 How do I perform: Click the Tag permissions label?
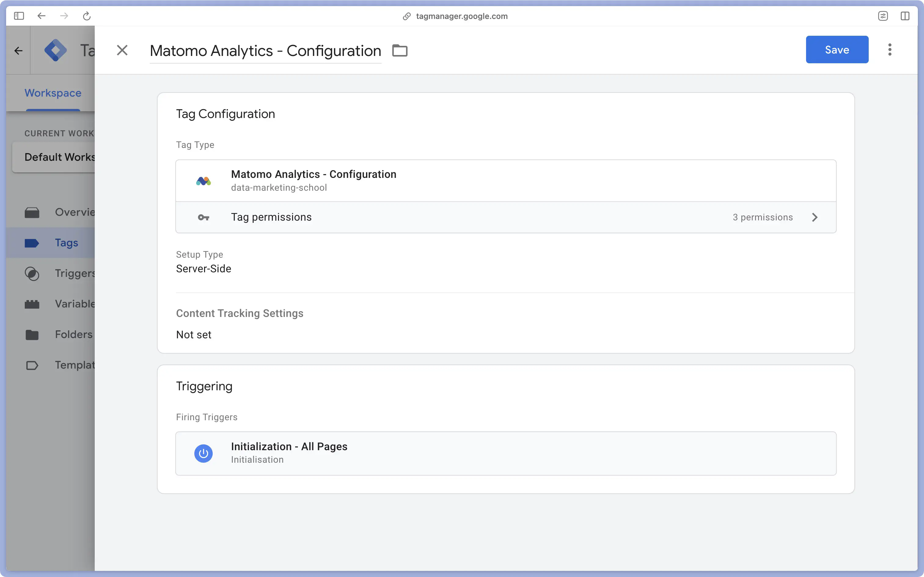pos(271,217)
